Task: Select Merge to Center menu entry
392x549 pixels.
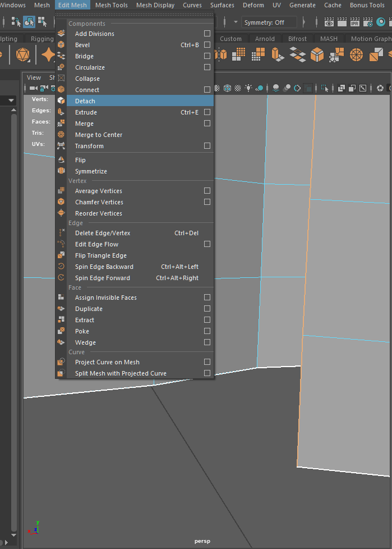Action: tap(99, 135)
